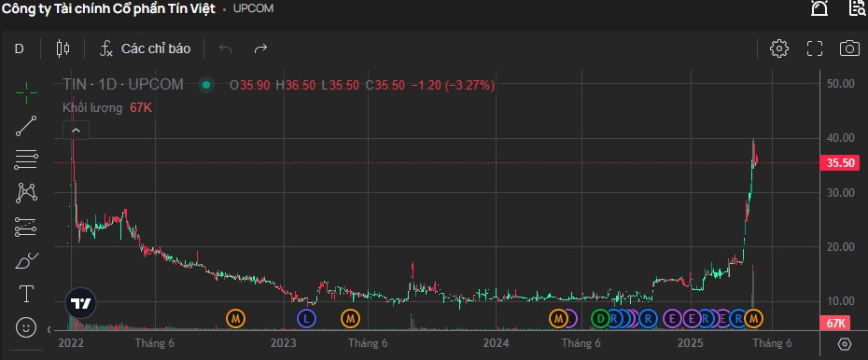Click the 40.00 price axis value
The height and width of the screenshot is (360, 868).
click(840, 138)
